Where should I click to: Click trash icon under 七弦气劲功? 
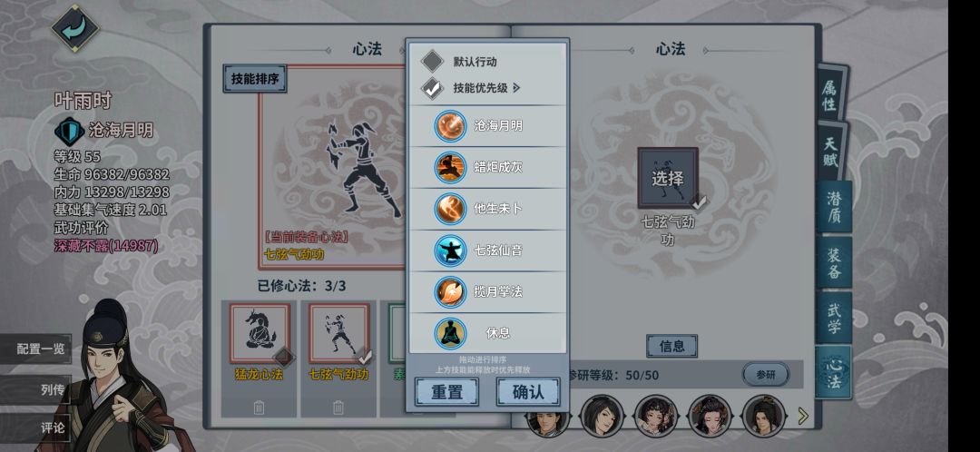tap(338, 408)
